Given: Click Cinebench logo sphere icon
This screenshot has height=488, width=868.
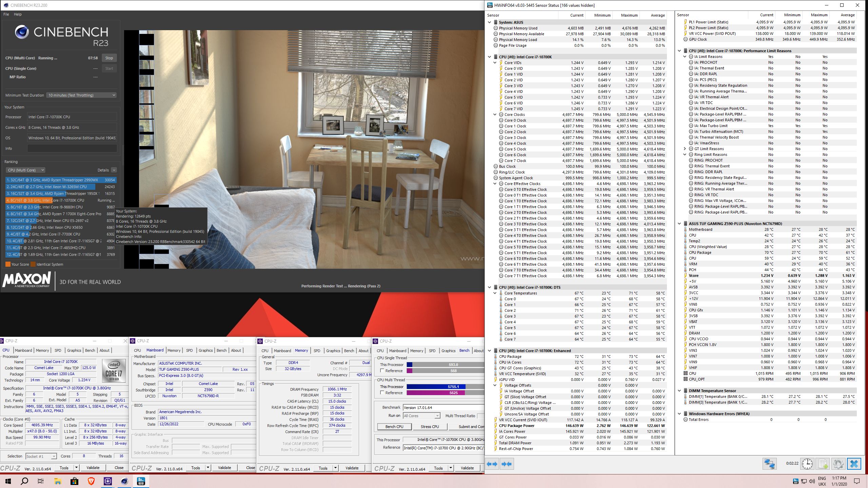Looking at the screenshot, I should [x=22, y=32].
